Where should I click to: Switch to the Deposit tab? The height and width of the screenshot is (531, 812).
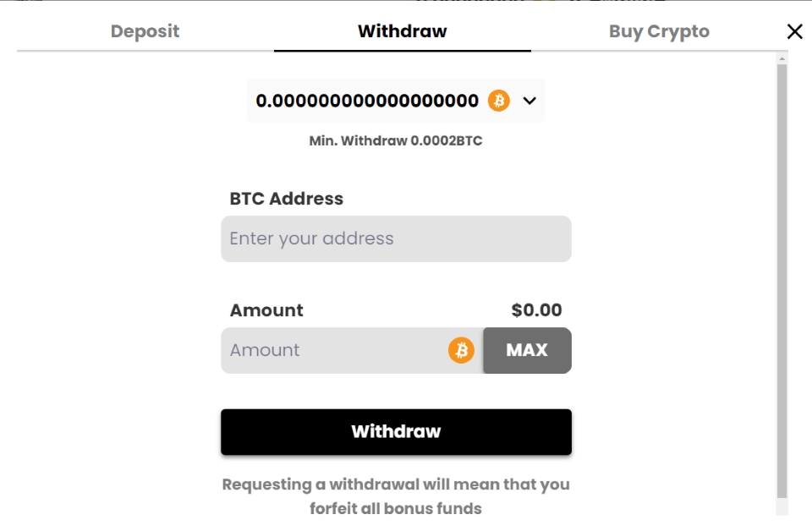143,32
